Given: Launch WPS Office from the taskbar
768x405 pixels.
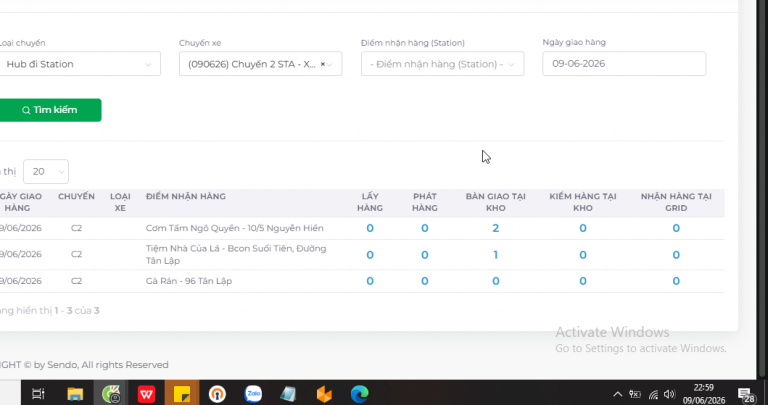Looking at the screenshot, I should 146,394.
